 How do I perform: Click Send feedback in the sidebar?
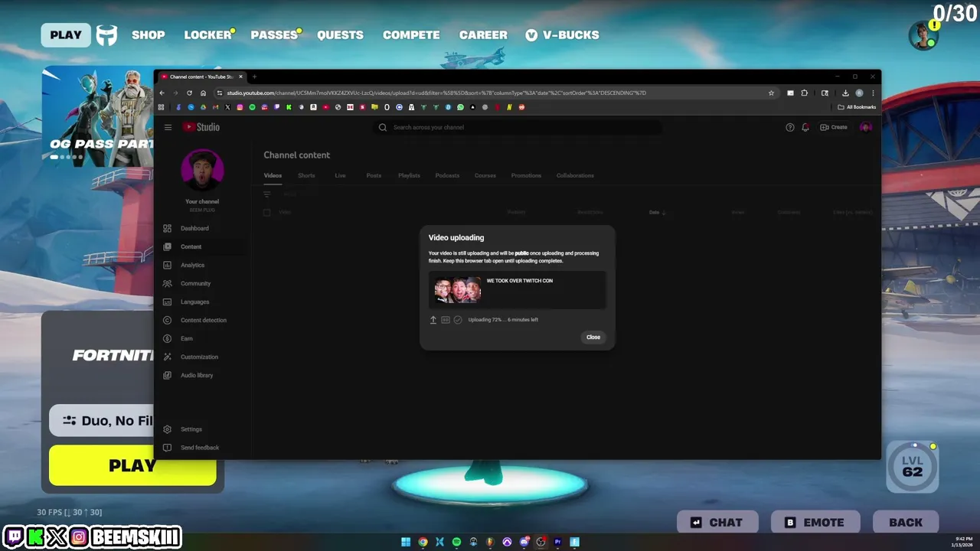click(199, 448)
